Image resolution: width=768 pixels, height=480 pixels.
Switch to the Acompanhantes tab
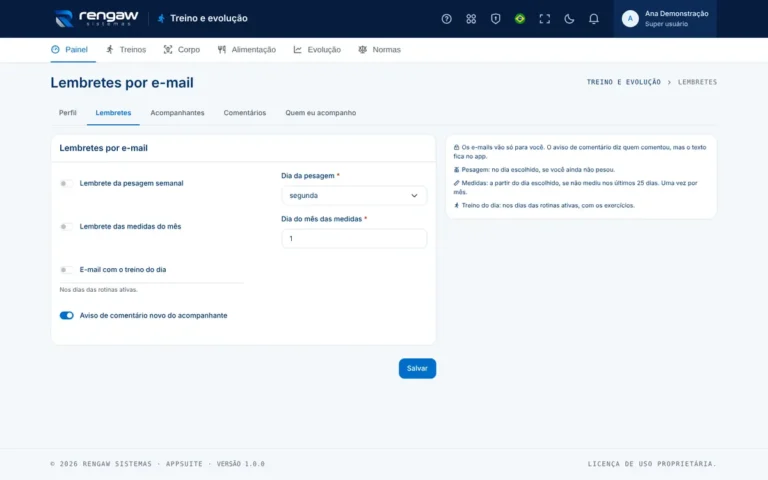[x=177, y=113]
